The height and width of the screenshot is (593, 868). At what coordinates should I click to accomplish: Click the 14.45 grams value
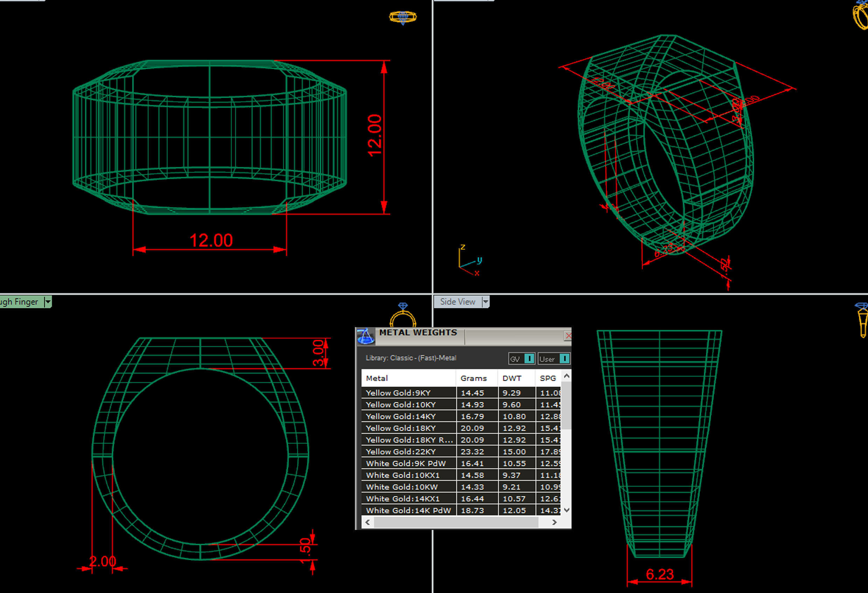[x=472, y=393]
